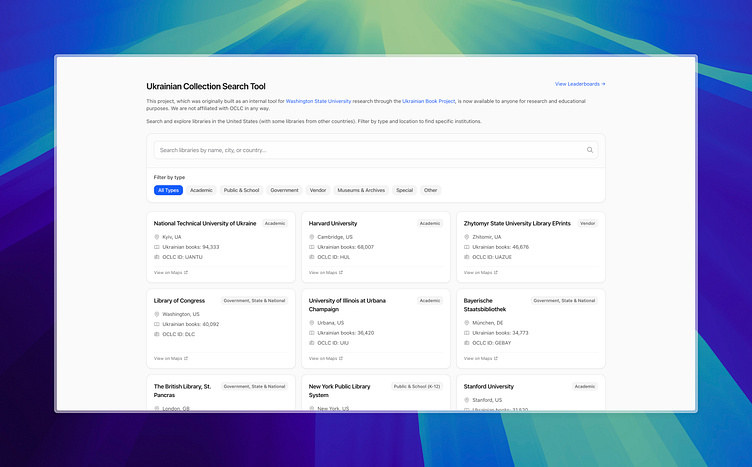Follow the Ukrainian Book Project link
Screen dimensions: 752x467
pyautogui.click(x=428, y=101)
